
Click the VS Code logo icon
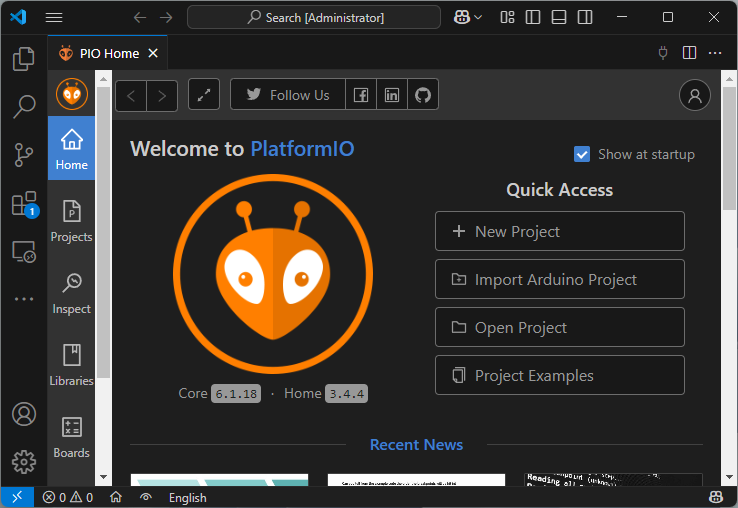point(18,17)
